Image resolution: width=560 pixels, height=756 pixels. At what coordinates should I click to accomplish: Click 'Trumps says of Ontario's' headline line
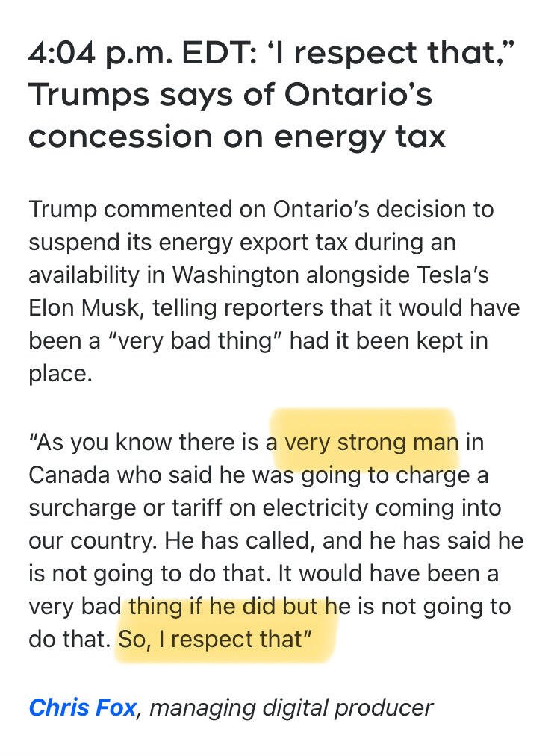[230, 95]
